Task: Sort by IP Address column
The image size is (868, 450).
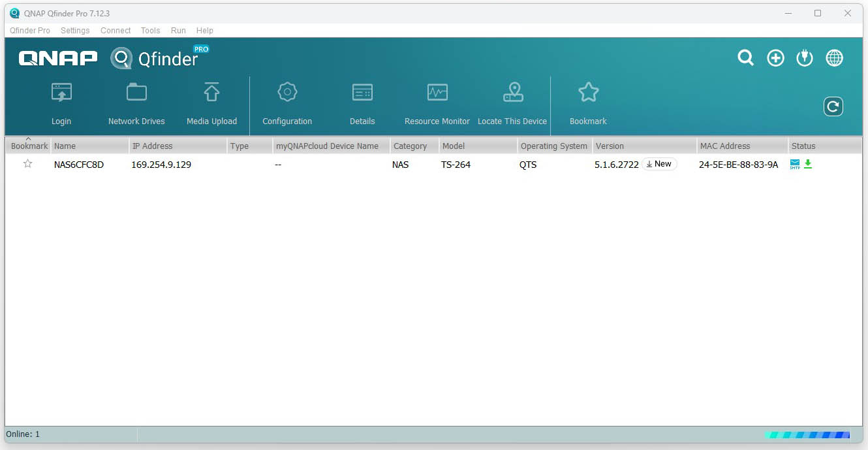Action: click(x=178, y=146)
